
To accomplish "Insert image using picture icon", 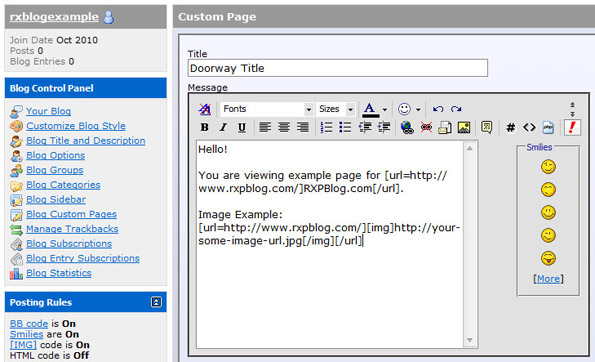I will pos(464,127).
